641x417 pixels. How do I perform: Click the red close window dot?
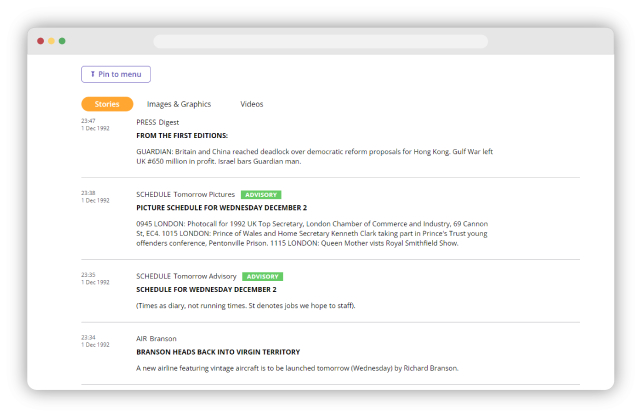41,41
